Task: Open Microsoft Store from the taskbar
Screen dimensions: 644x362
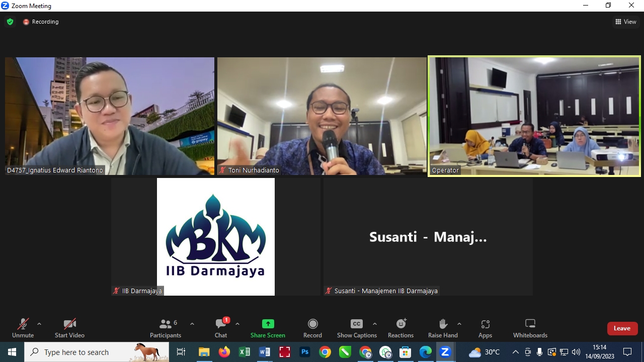Action: point(406,352)
